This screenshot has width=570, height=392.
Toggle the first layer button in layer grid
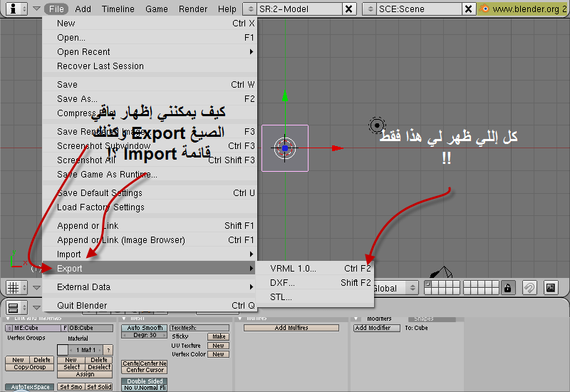pos(428,284)
